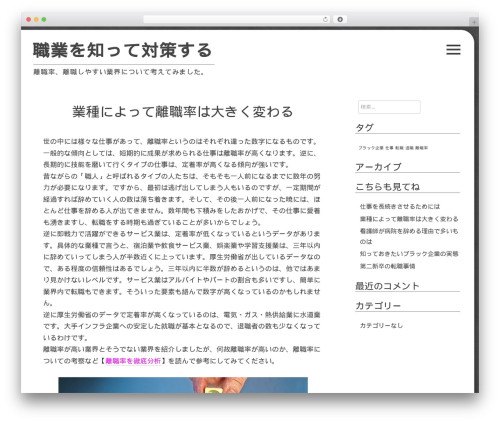Select the 退職 tag
The image size is (500, 423).
point(410,148)
